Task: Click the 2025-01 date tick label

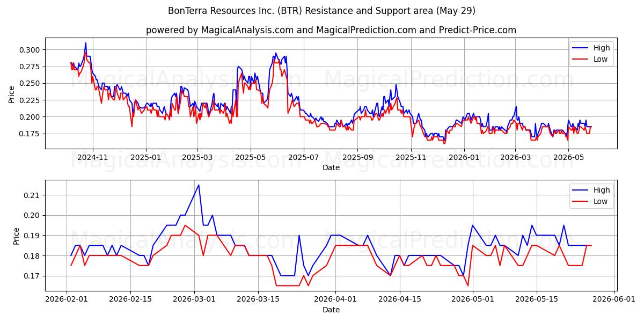Action: (145, 157)
